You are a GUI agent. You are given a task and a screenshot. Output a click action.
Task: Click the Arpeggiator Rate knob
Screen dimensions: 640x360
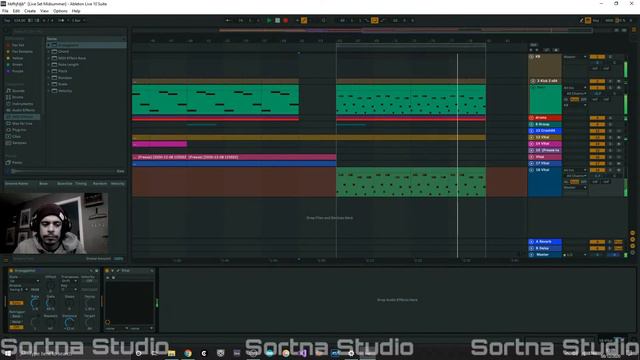click(35, 303)
